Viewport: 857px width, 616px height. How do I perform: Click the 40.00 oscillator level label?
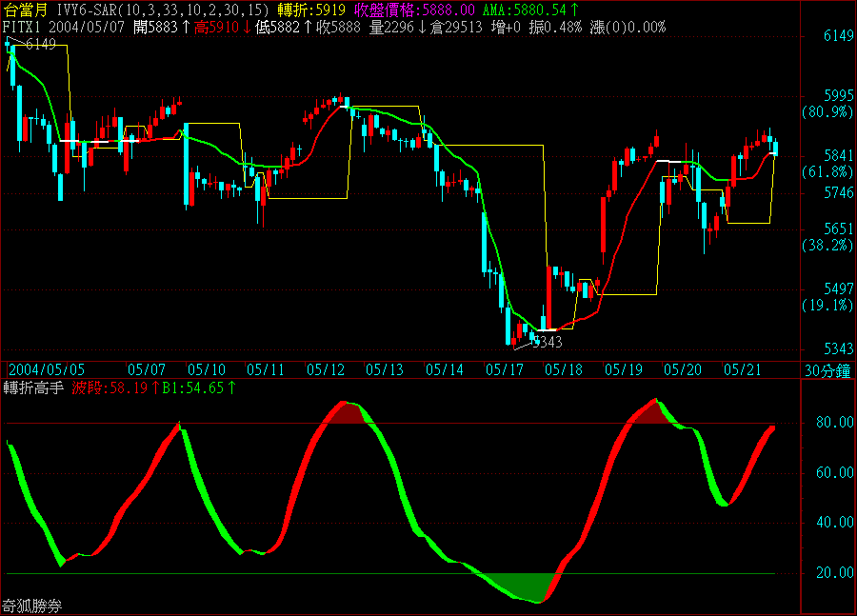point(834,523)
